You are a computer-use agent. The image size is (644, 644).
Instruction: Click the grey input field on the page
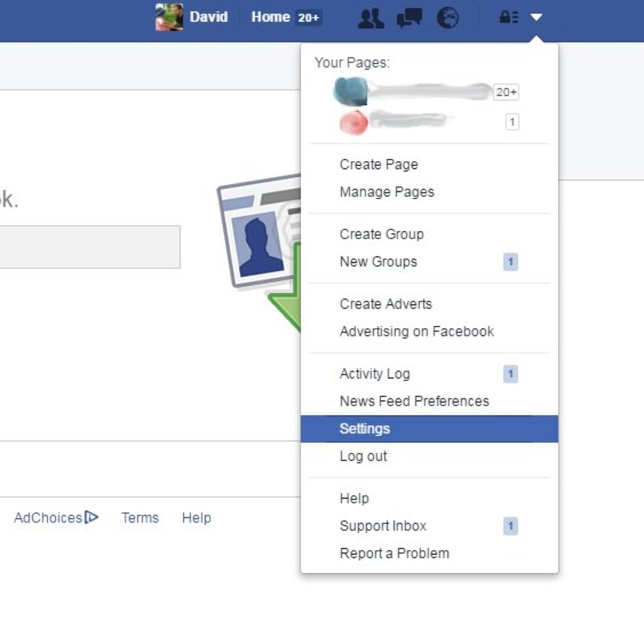pyautogui.click(x=90, y=247)
